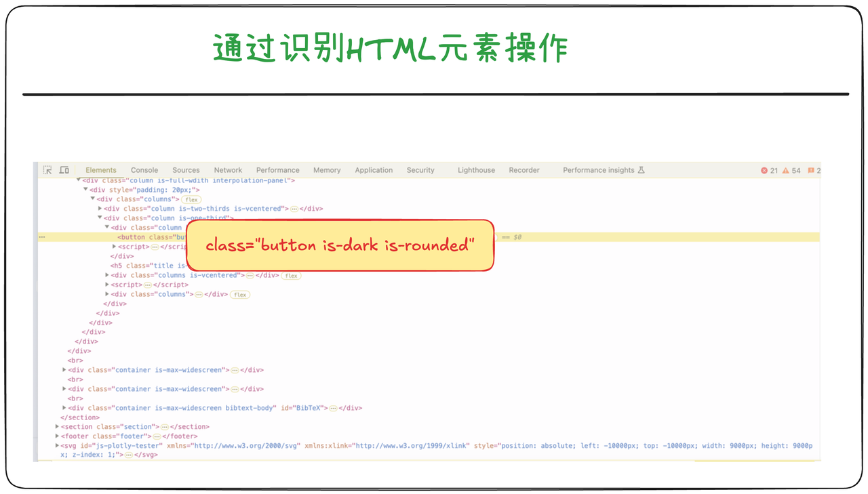Click ellipsis badge in footer element row
868x494 pixels.
pos(157,436)
